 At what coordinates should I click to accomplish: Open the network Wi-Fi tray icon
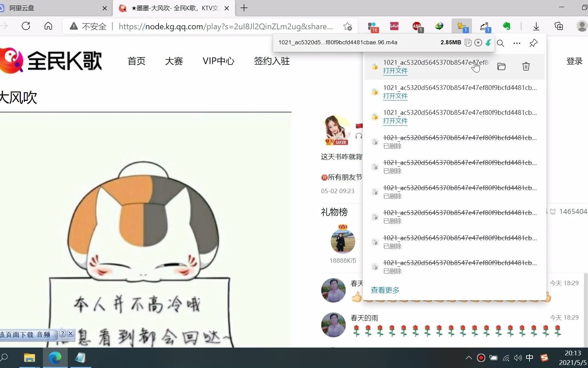click(x=506, y=358)
